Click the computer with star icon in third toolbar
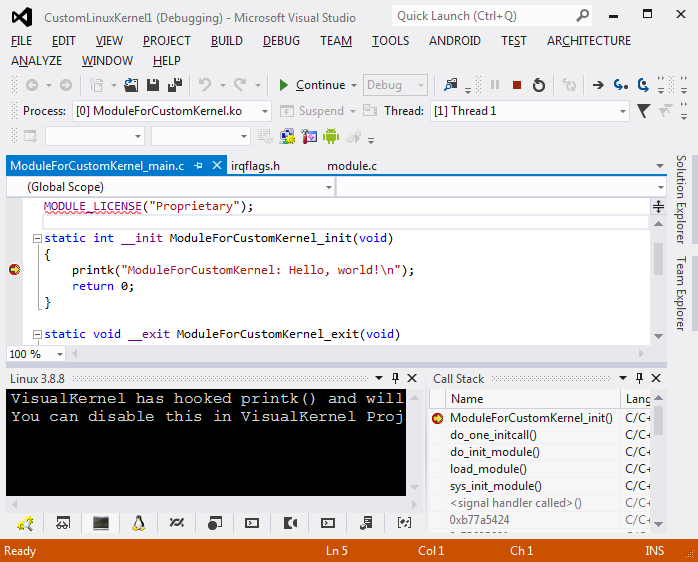The image size is (698, 562). point(287,136)
